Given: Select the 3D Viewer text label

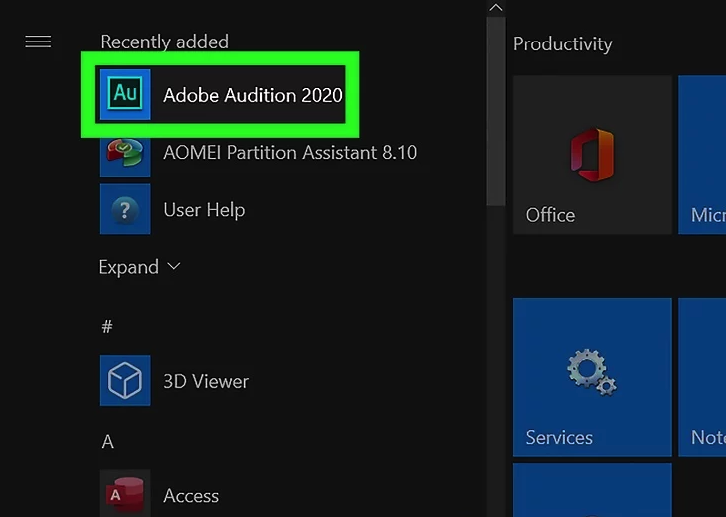Looking at the screenshot, I should [206, 381].
